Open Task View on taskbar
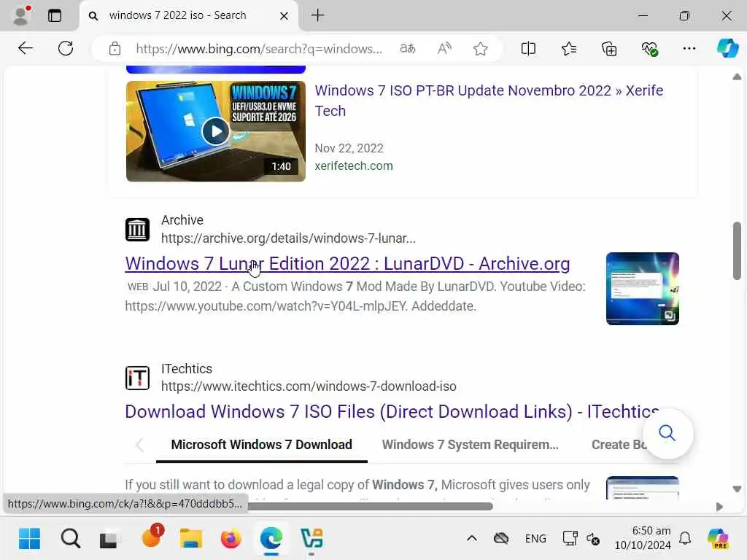The image size is (747, 560). coord(109,539)
